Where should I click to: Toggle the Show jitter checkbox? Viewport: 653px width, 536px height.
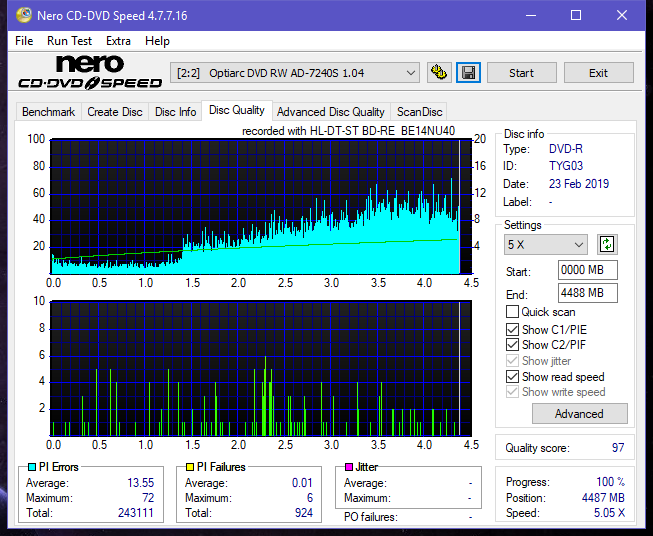pyautogui.click(x=512, y=361)
